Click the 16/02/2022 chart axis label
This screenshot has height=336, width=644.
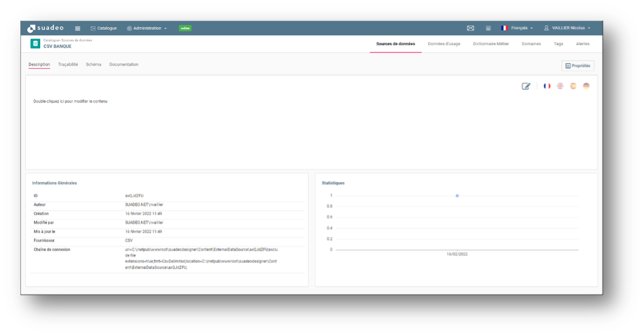tap(457, 254)
